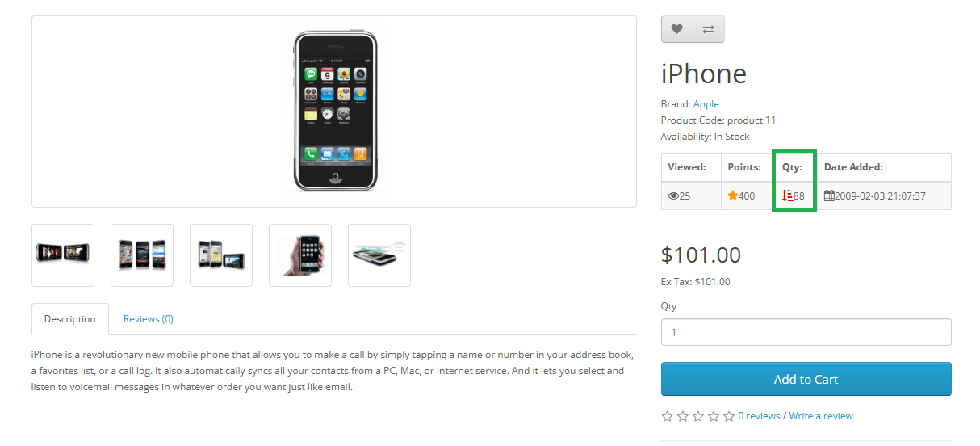Select the first thumbnail with two horizontal iPhones

pos(63,255)
